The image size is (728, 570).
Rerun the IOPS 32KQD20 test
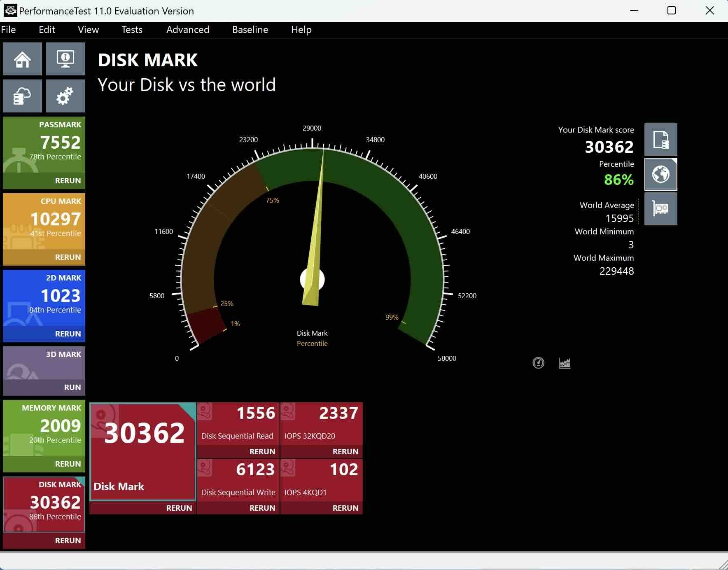[345, 451]
